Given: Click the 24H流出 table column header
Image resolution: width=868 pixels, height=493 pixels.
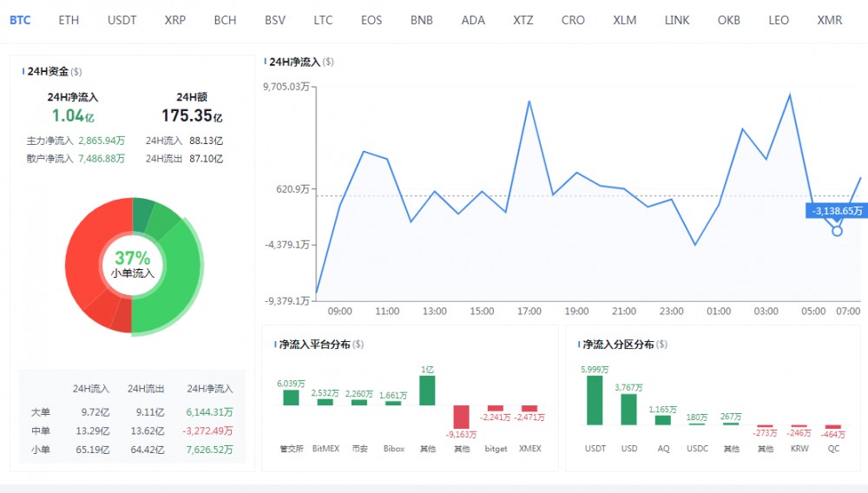Looking at the screenshot, I should [x=146, y=389].
